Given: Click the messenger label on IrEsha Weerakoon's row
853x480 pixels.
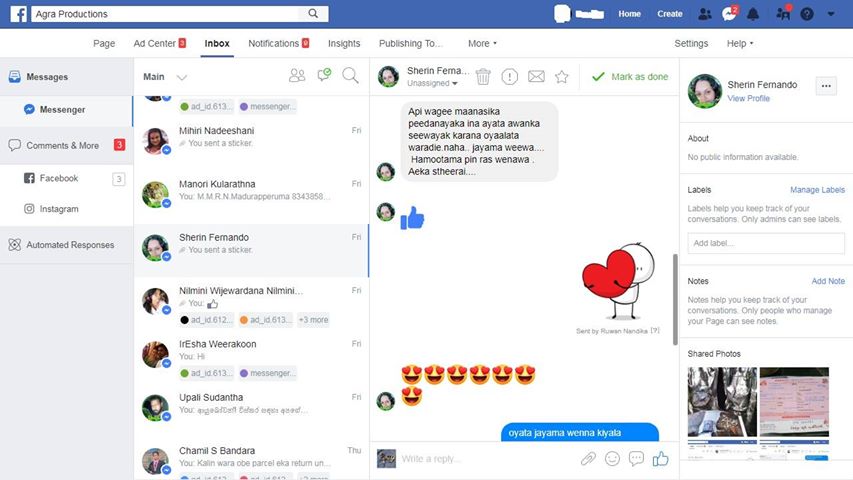Looking at the screenshot, I should [267, 373].
